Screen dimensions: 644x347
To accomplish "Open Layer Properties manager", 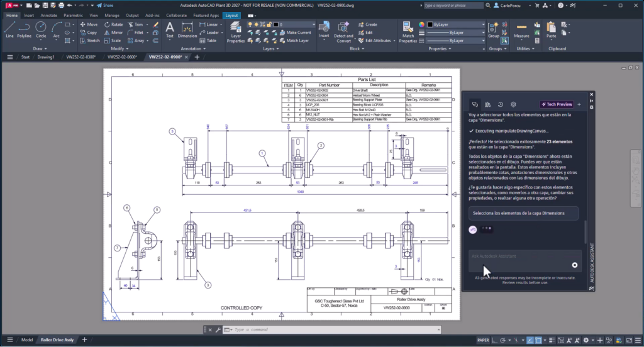I will point(236,32).
